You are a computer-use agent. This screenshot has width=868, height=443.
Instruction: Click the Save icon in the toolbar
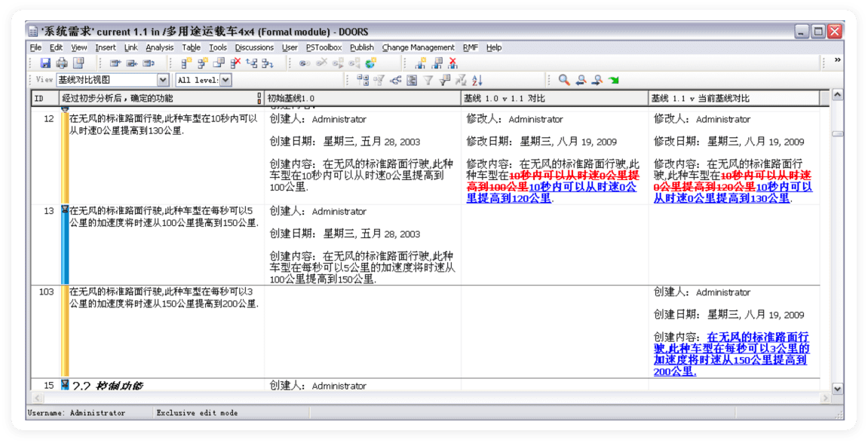coord(45,63)
